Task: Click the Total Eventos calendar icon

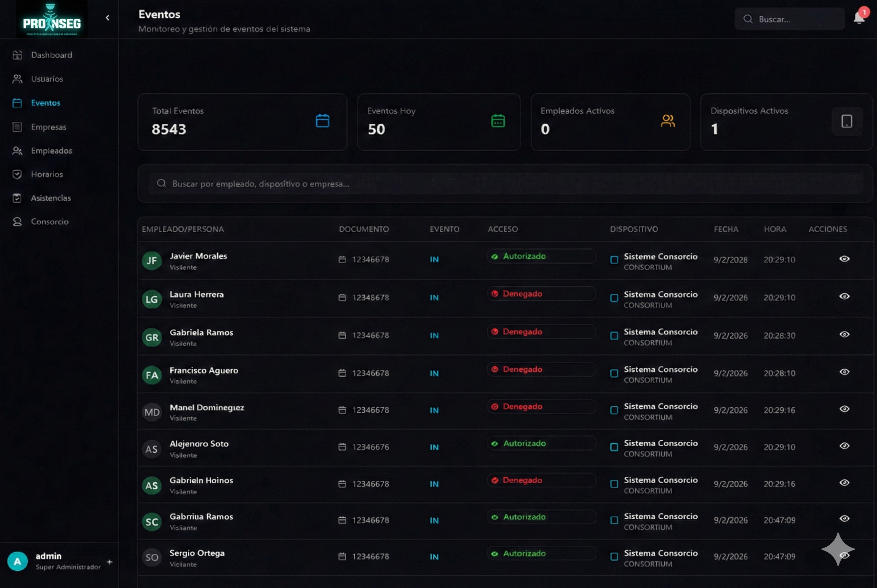Action: click(322, 121)
